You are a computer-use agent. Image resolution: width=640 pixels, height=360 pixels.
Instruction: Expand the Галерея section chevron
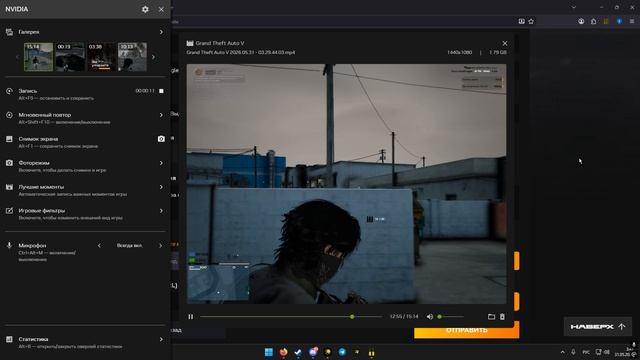point(161,32)
